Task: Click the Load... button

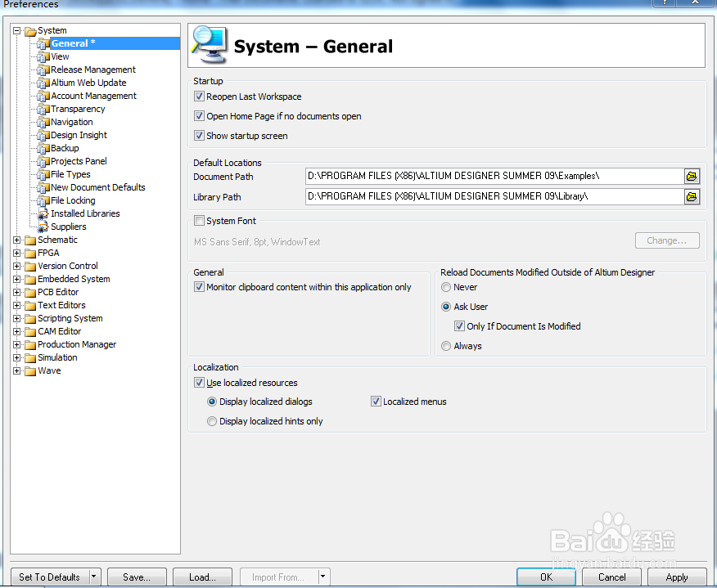Action: coord(202,577)
